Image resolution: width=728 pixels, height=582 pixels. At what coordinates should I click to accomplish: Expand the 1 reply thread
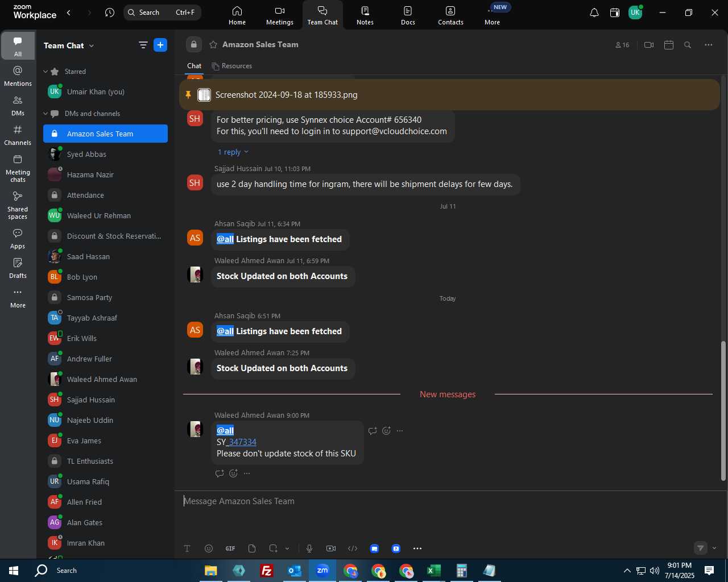point(233,152)
